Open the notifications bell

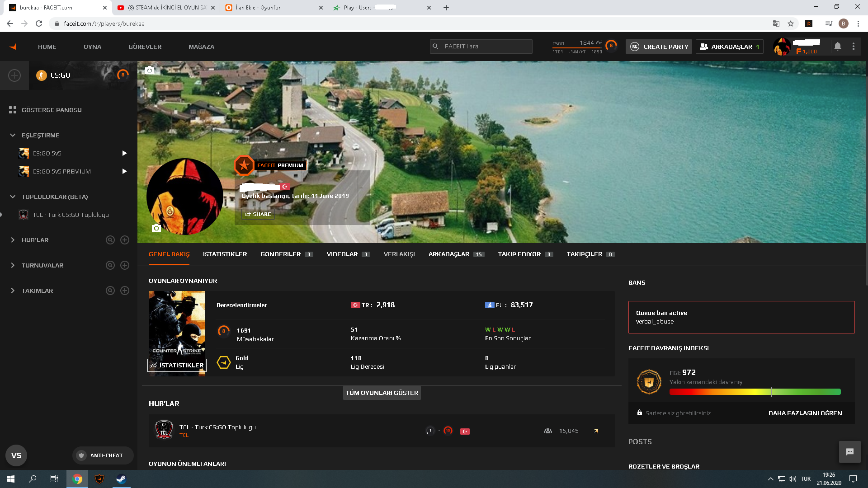(x=838, y=47)
